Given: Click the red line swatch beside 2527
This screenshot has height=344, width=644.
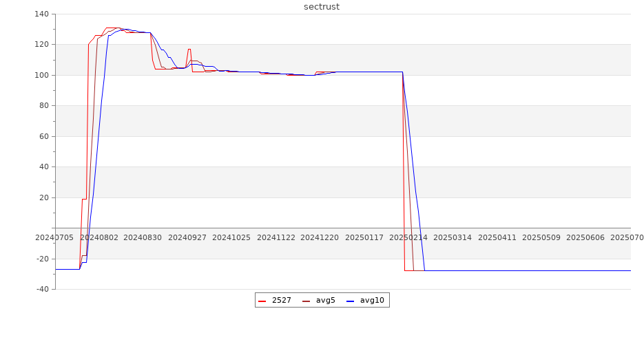Looking at the screenshot, I should click(x=262, y=301).
